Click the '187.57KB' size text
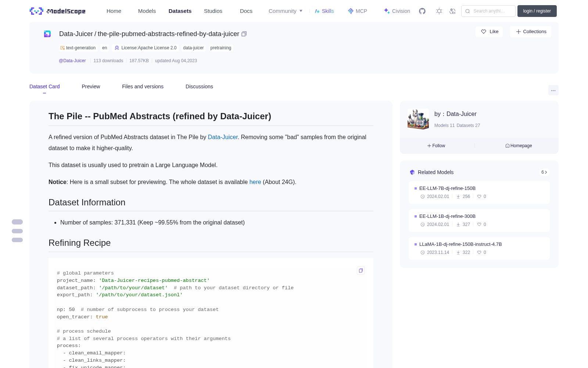Image resolution: width=588 pixels, height=368 pixels. [139, 61]
